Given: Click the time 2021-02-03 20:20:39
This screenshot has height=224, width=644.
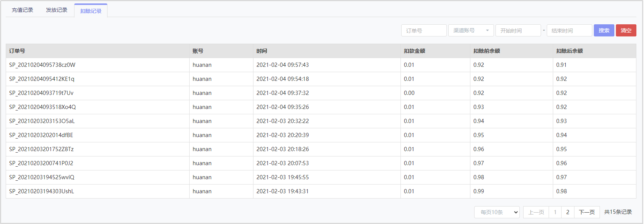Looking at the screenshot, I should click(x=283, y=135).
